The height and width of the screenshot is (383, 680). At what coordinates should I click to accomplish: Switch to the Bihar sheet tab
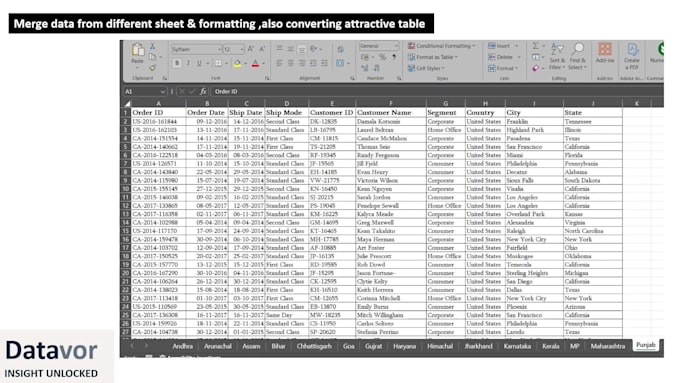pyautogui.click(x=278, y=346)
